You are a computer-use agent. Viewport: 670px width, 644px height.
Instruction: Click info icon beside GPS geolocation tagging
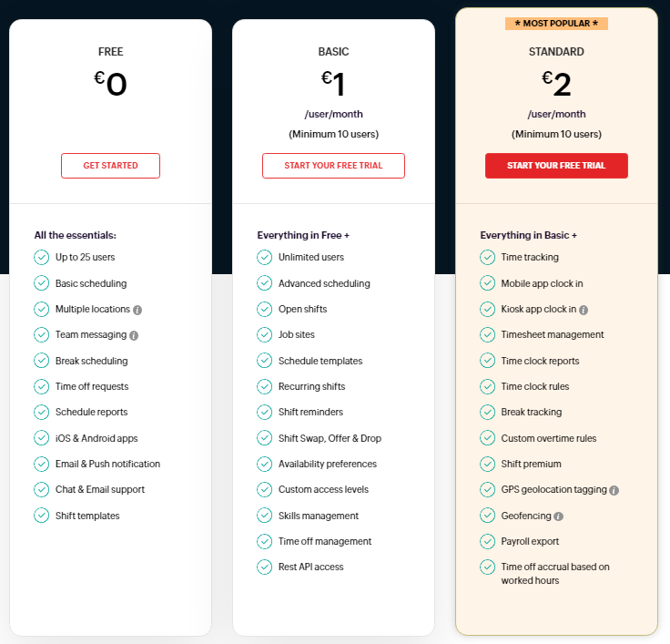click(614, 490)
